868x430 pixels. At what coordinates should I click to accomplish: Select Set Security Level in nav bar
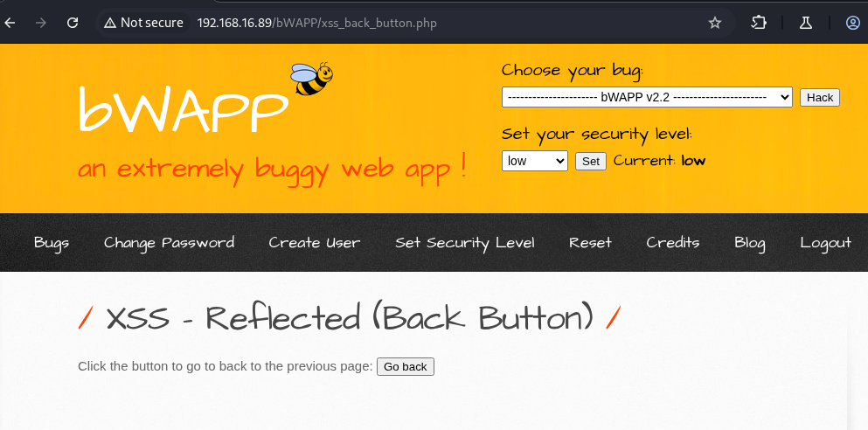[465, 242]
